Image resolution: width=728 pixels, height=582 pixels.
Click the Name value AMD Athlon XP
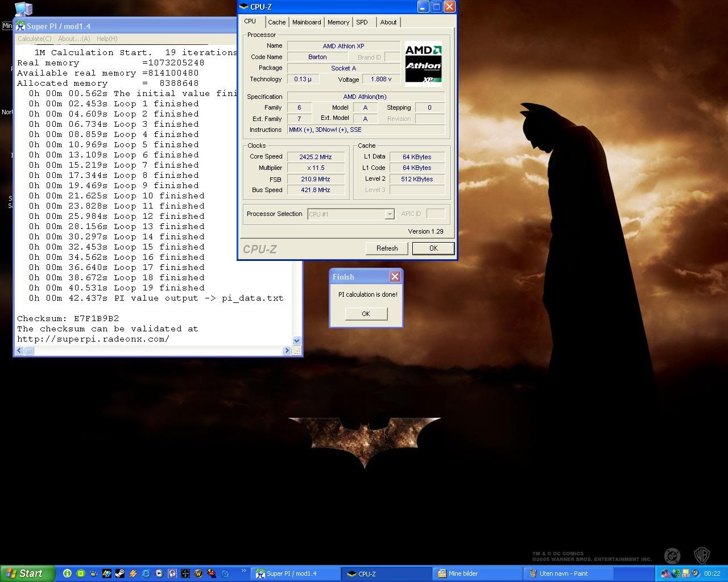(x=344, y=46)
